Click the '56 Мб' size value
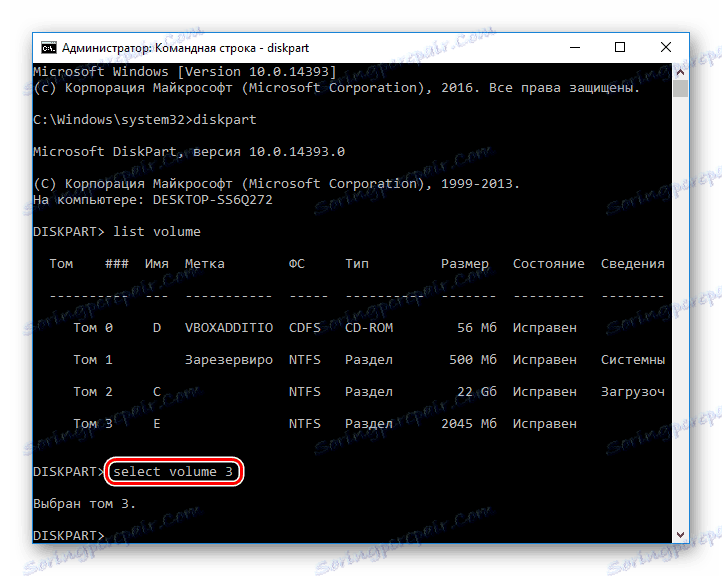Screen dimensions: 722x576 pos(477,328)
